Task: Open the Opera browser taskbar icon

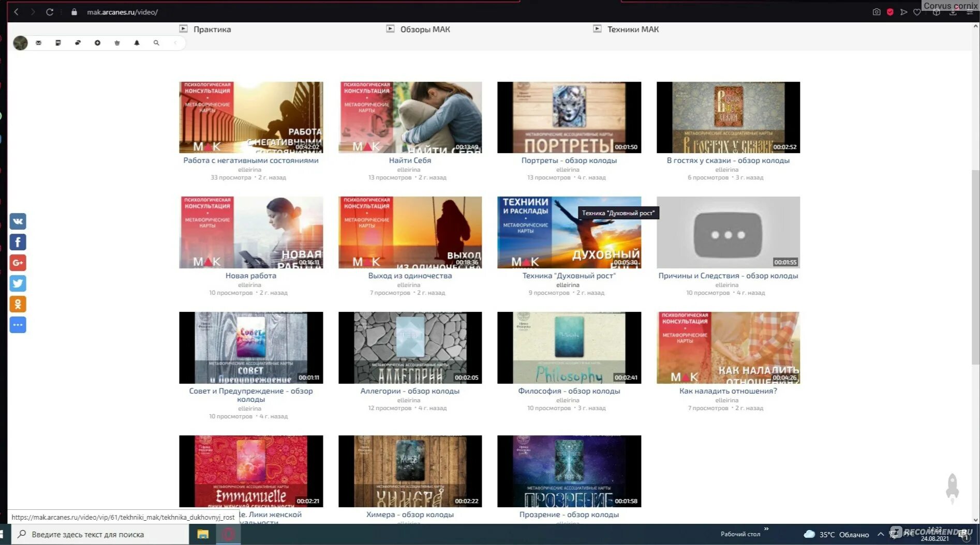Action: [x=228, y=534]
